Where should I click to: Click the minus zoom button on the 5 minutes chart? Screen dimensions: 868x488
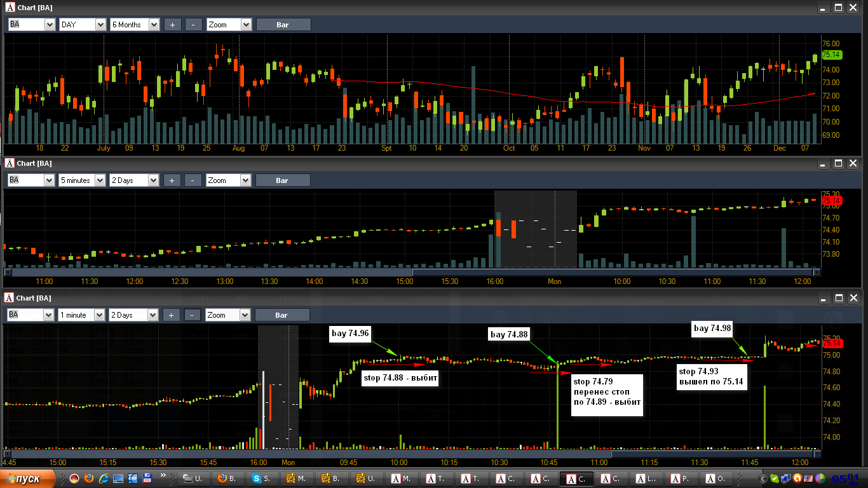point(193,180)
